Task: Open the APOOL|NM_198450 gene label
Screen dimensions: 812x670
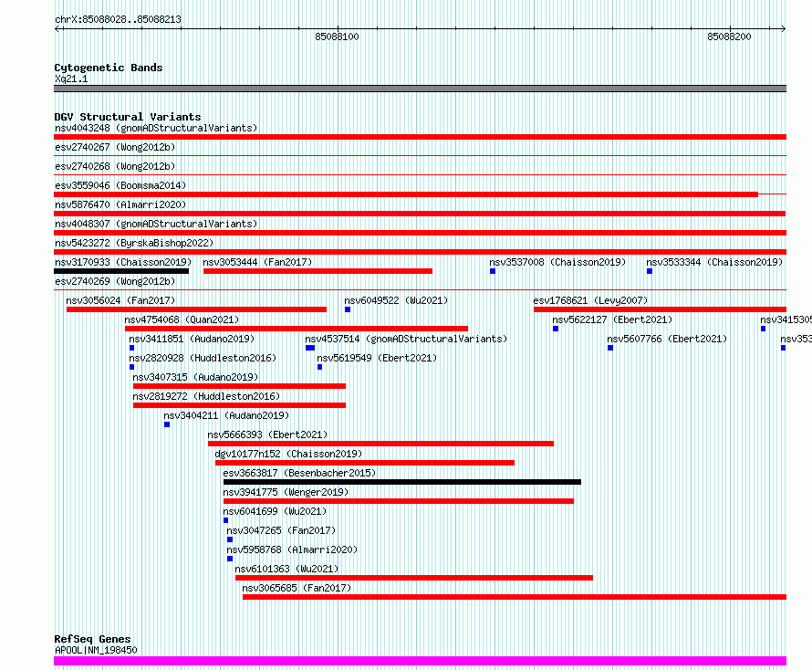Action: click(96, 650)
